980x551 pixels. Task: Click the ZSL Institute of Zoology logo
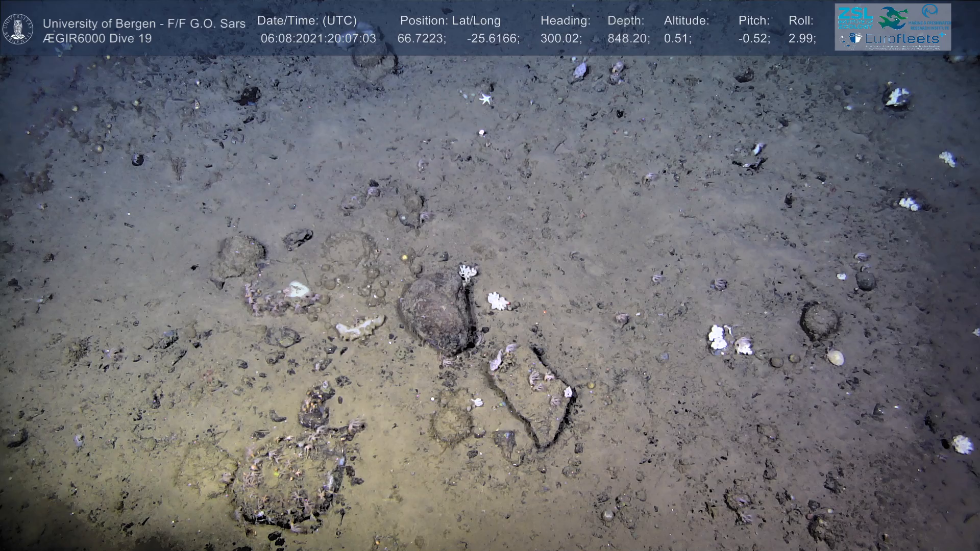tap(854, 17)
